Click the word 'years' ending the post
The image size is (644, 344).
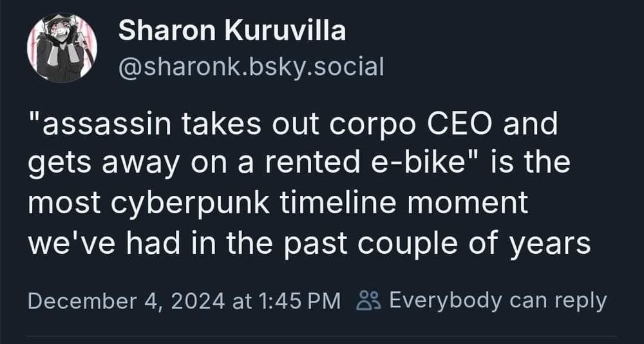(x=549, y=244)
